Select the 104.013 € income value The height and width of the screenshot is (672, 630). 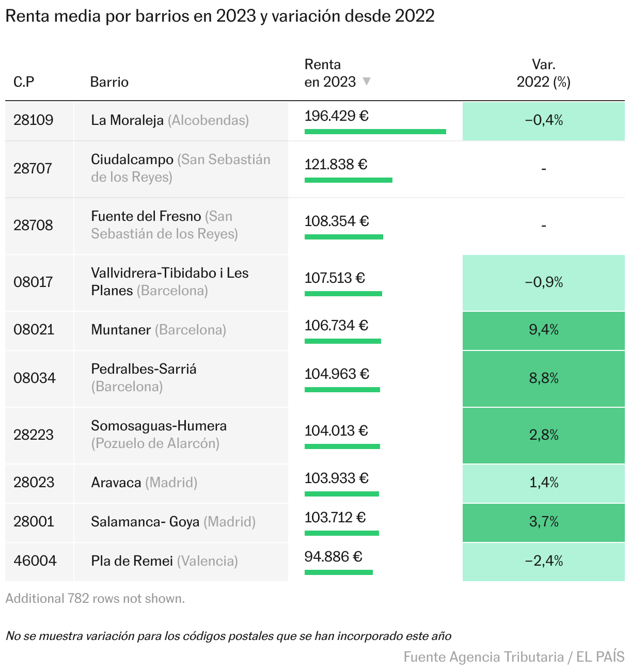(336, 430)
